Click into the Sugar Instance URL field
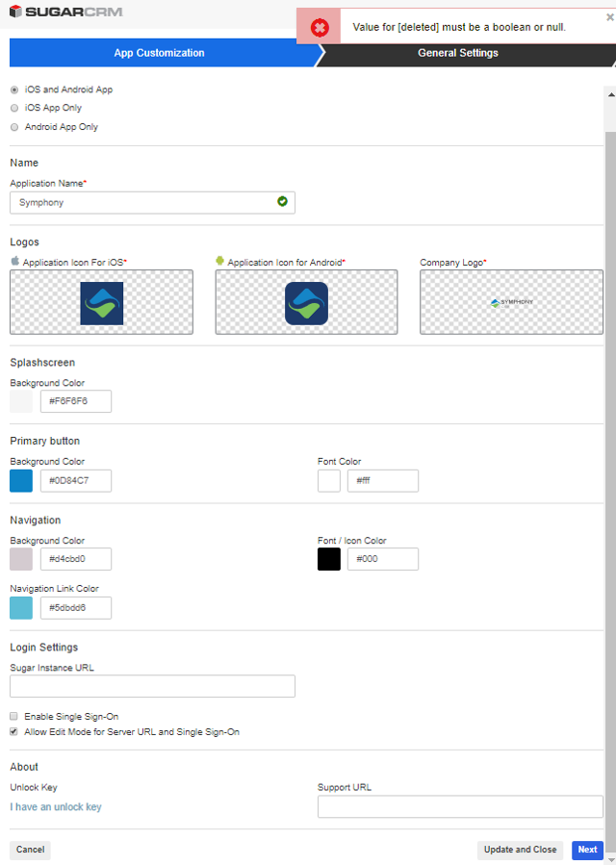 (x=152, y=686)
